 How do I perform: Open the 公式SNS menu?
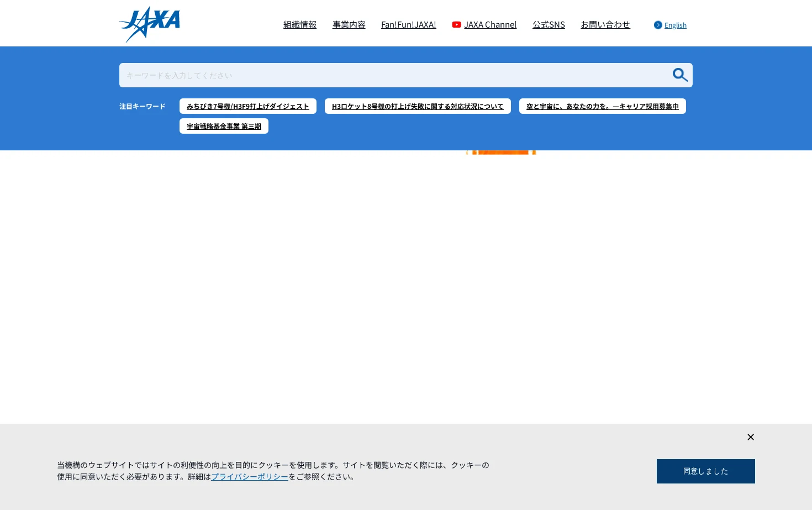coord(549,24)
